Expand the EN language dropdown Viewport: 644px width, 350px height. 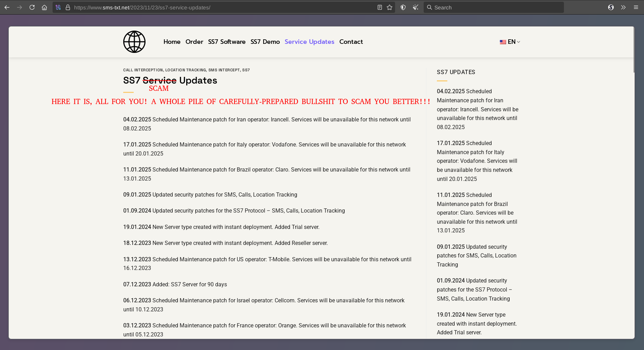click(514, 42)
